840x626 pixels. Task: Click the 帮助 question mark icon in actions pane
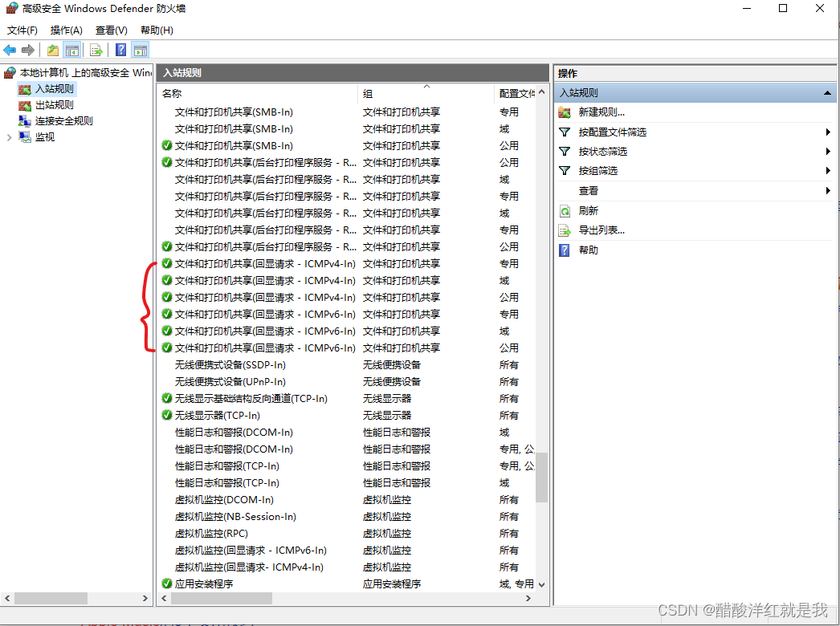tap(565, 250)
